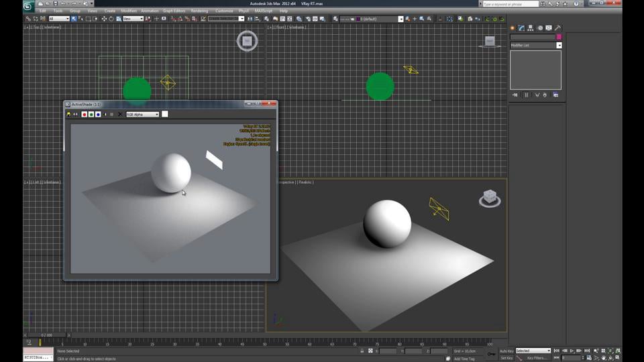Click the Select and Link tool icon
644x362 pixels.
(x=28, y=19)
